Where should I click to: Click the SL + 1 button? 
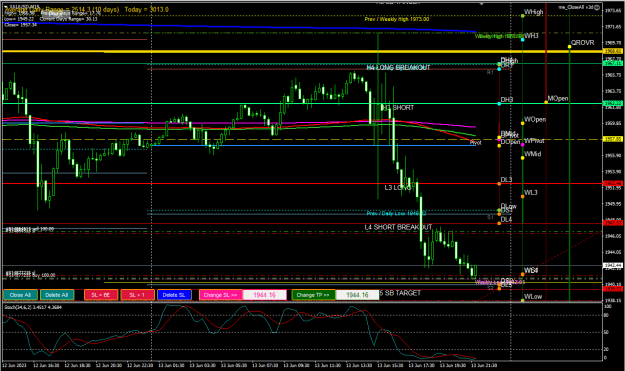pos(138,295)
